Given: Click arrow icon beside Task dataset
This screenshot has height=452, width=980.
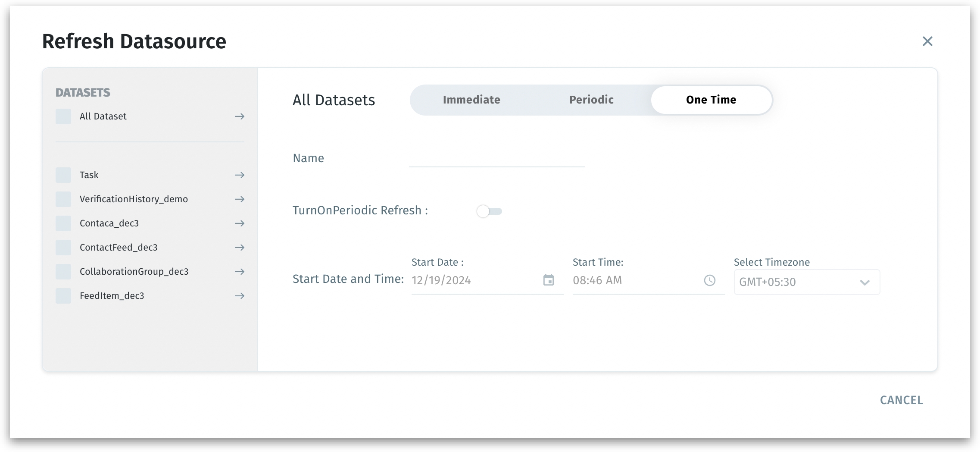Looking at the screenshot, I should (240, 175).
